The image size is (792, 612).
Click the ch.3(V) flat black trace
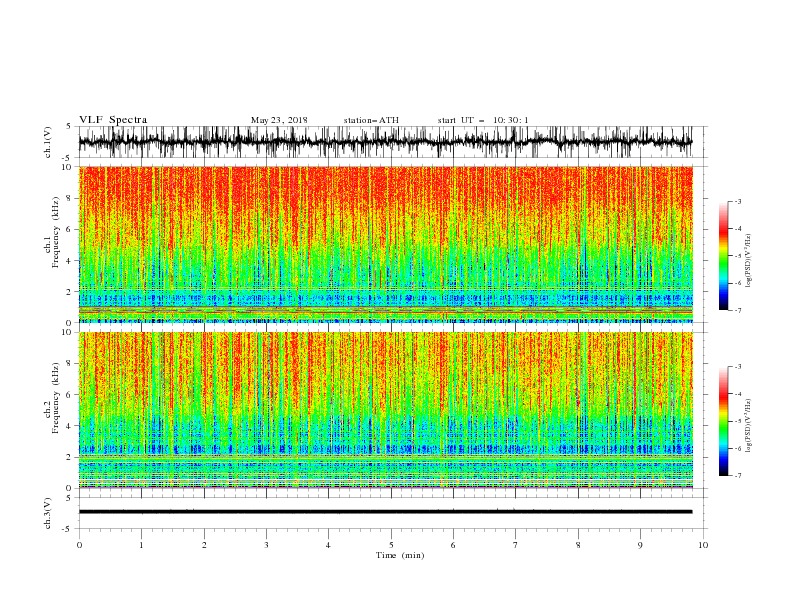tap(385, 512)
